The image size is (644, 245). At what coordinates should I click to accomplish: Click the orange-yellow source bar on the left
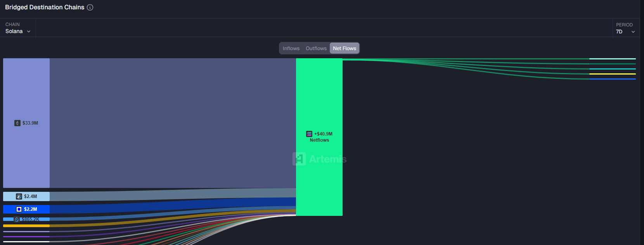coord(26,226)
